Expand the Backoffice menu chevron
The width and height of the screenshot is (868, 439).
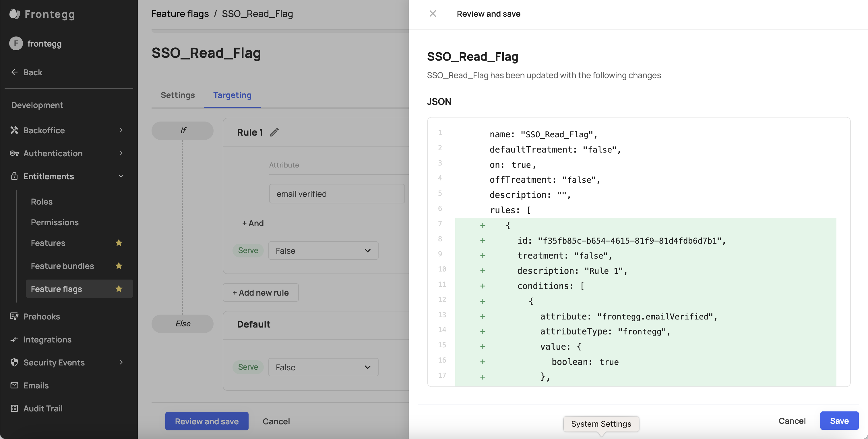[121, 130]
